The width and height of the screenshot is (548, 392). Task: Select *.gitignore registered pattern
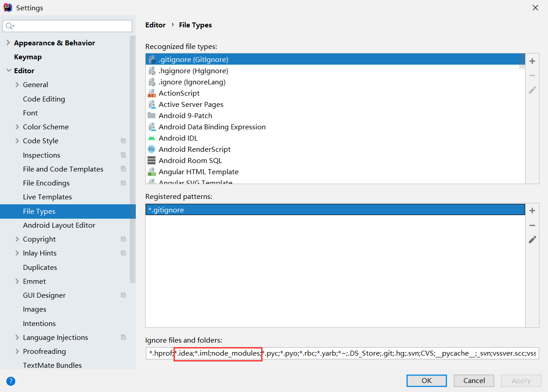click(x=335, y=210)
